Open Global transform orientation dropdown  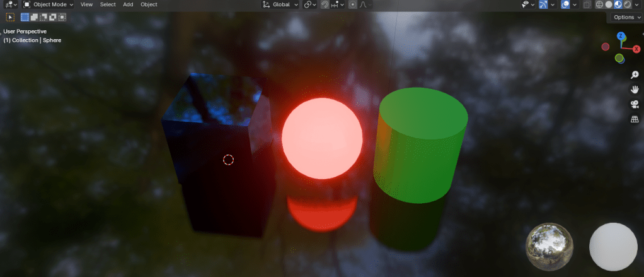280,4
